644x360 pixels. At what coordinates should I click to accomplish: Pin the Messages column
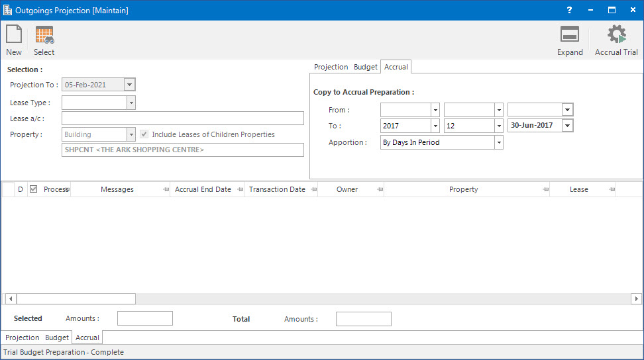click(166, 189)
